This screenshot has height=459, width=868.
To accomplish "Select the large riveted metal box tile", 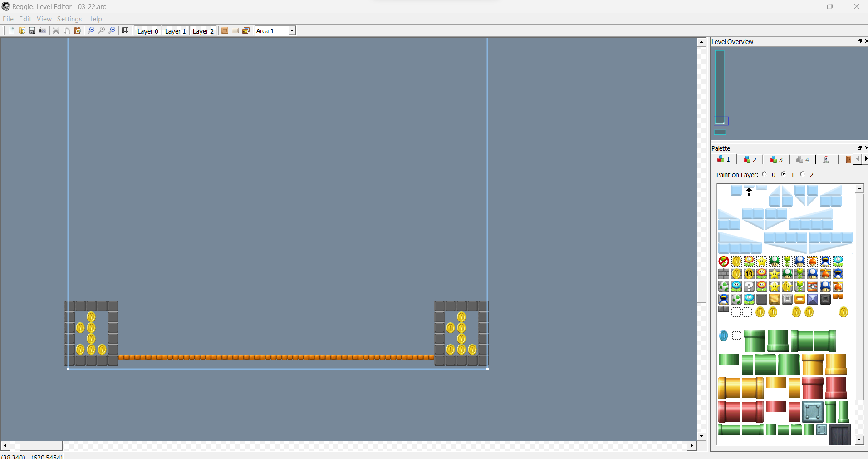I will pos(812,412).
